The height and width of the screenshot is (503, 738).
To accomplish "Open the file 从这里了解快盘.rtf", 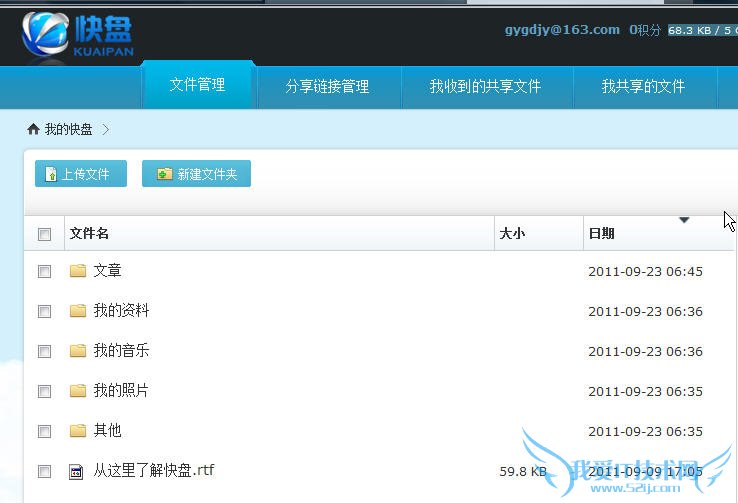I will [153, 470].
